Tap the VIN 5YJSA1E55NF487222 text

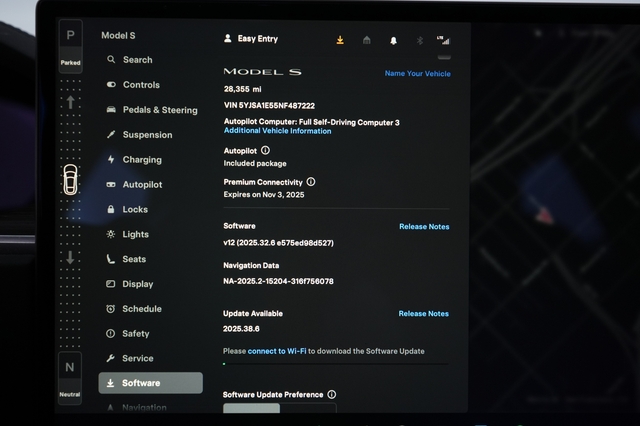[269, 105]
